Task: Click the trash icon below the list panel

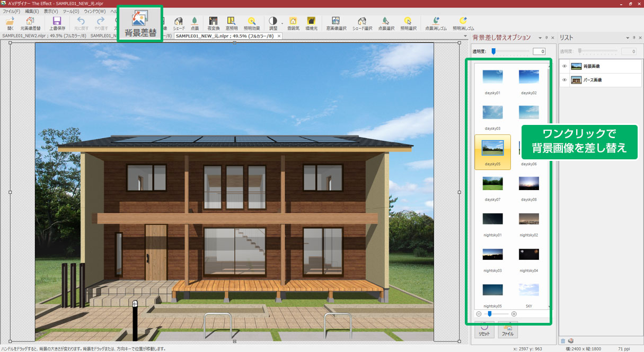Action: point(563,340)
